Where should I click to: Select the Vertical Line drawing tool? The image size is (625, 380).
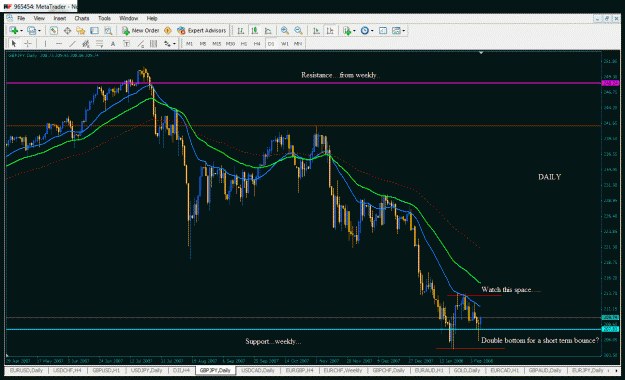[x=45, y=43]
